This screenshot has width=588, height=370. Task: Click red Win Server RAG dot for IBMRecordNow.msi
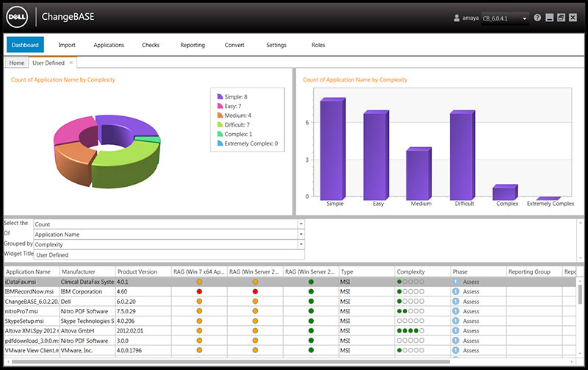pos(255,291)
